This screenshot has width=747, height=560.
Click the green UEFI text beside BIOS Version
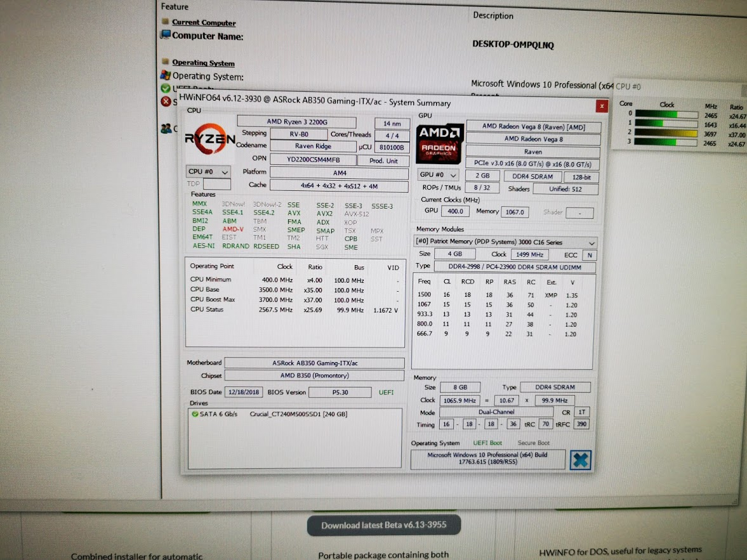point(386,393)
